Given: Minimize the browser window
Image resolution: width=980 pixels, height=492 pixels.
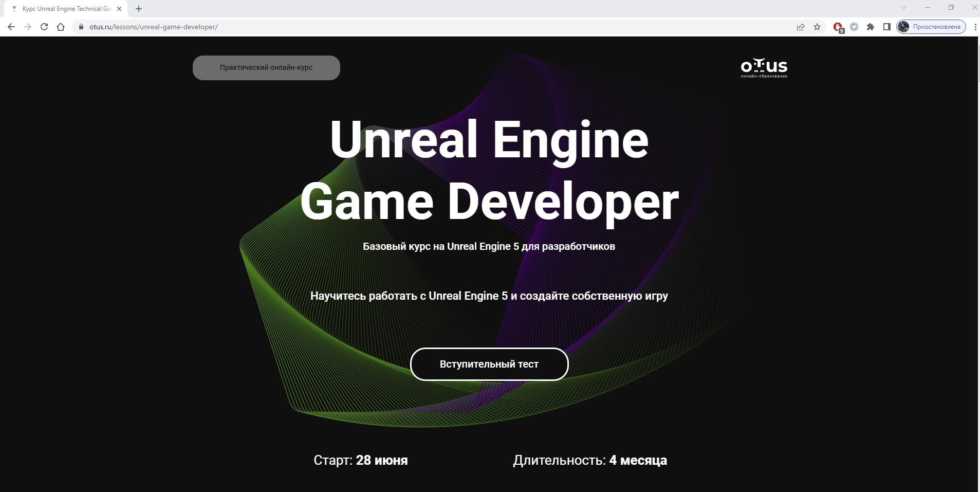Looking at the screenshot, I should [928, 7].
